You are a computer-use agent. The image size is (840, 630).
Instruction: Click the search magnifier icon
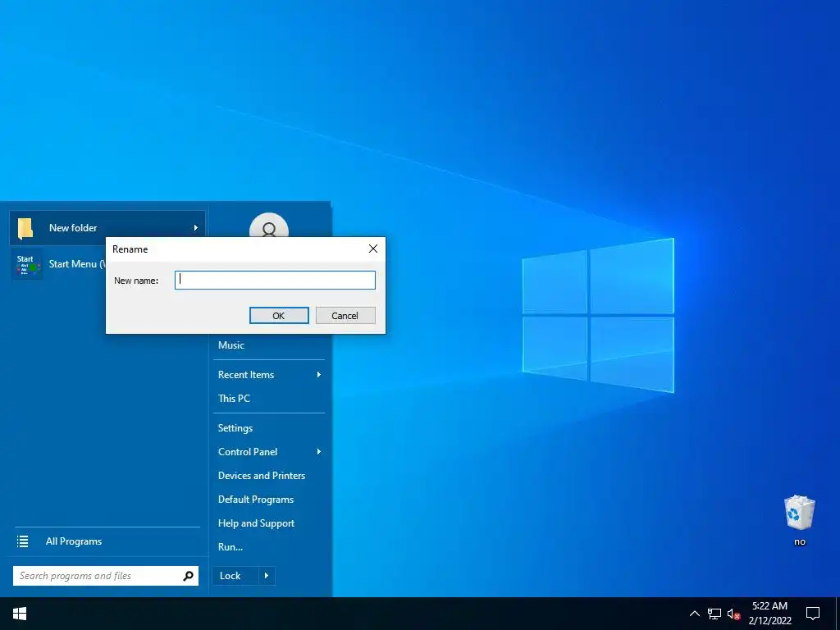click(188, 576)
